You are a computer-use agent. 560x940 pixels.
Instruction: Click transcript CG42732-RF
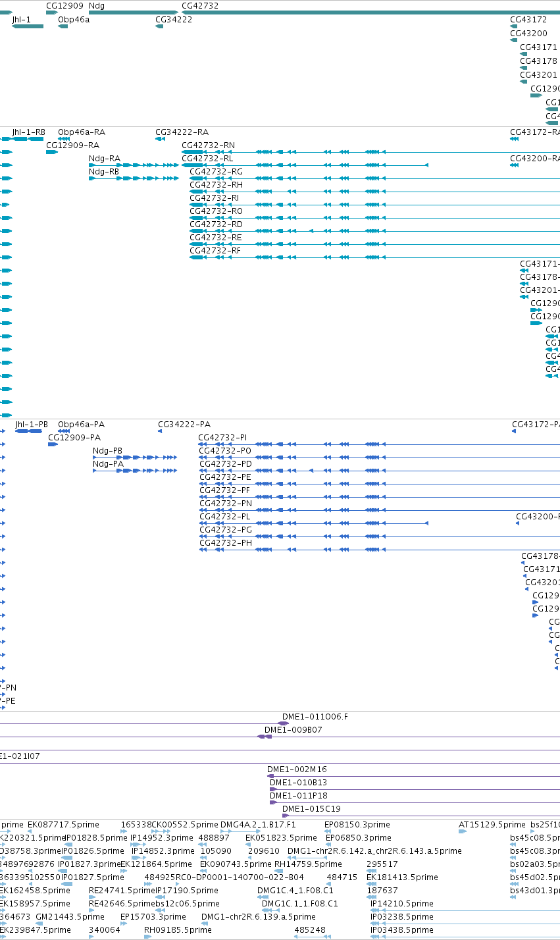tap(374, 257)
